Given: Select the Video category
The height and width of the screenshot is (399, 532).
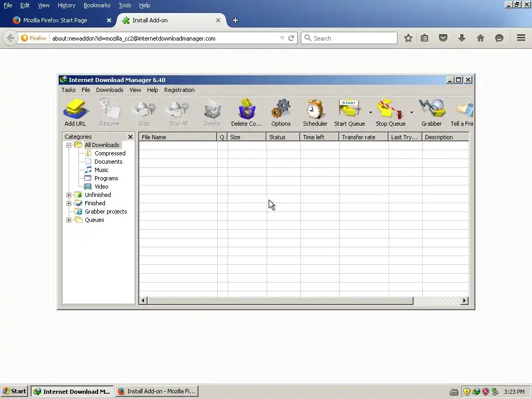Looking at the screenshot, I should (101, 187).
